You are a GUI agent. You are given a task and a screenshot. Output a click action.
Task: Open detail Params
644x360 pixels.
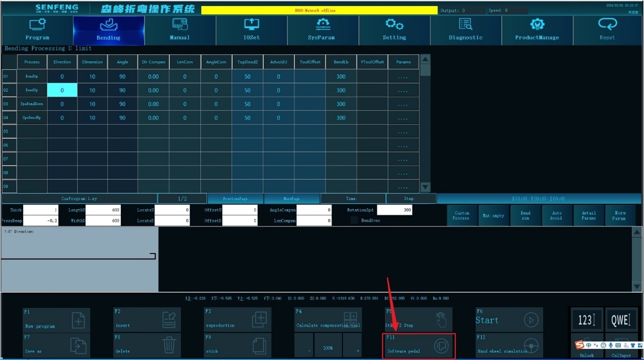pyautogui.click(x=589, y=216)
